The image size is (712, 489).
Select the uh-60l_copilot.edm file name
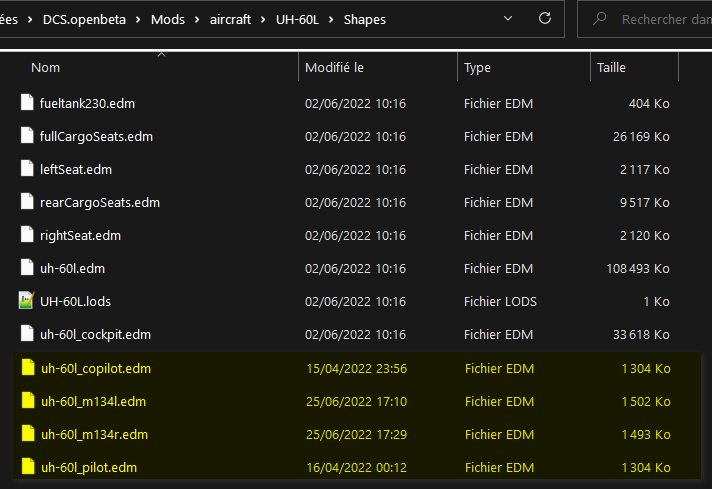(96, 369)
